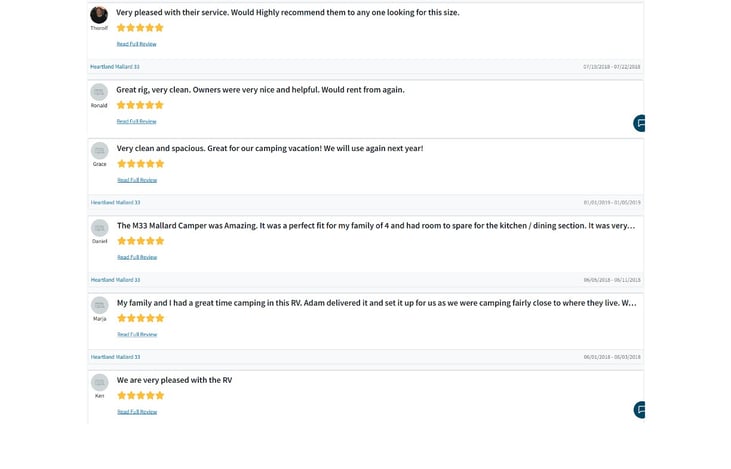Screen dimensions: 731x469
Task: Open Heartland Mallard 33 link below Daniel's review
Action: click(x=115, y=280)
